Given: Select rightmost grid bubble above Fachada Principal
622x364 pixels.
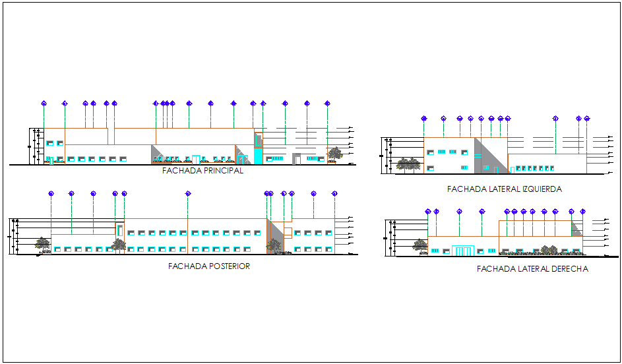Looking at the screenshot, I should [x=327, y=103].
